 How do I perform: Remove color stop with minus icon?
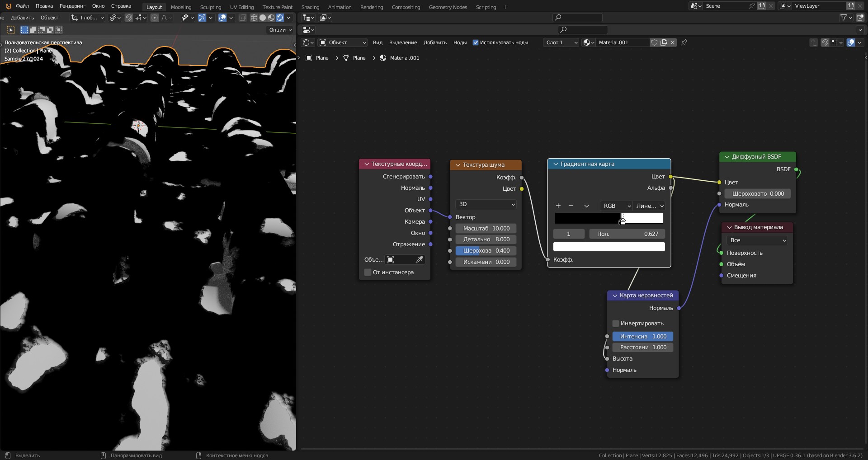[x=571, y=206]
